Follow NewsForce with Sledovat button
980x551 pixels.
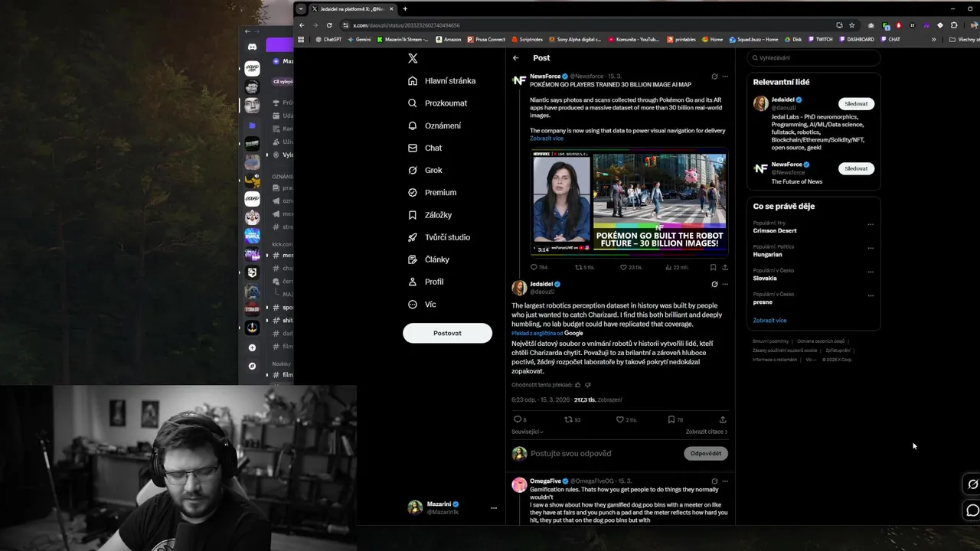click(x=856, y=168)
